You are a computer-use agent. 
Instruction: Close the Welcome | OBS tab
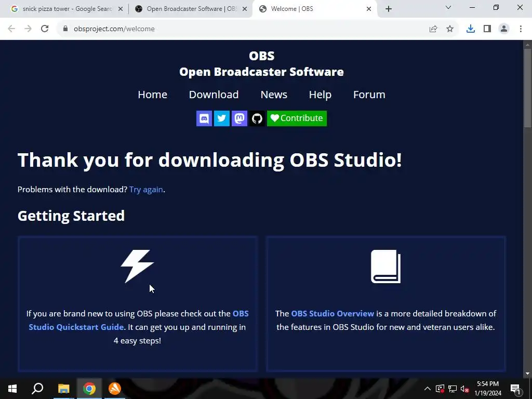[x=369, y=9]
